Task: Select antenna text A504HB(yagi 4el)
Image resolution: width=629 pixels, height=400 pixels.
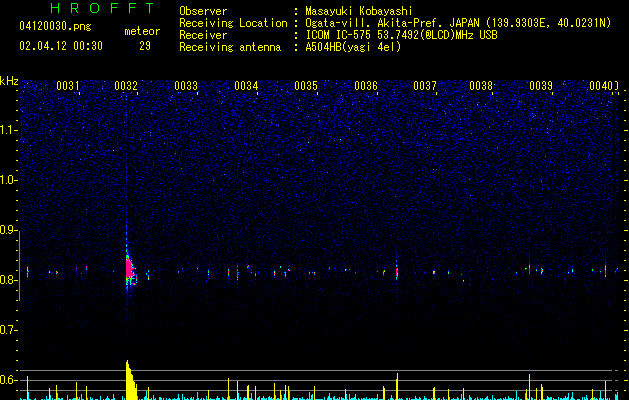Action: pos(353,47)
